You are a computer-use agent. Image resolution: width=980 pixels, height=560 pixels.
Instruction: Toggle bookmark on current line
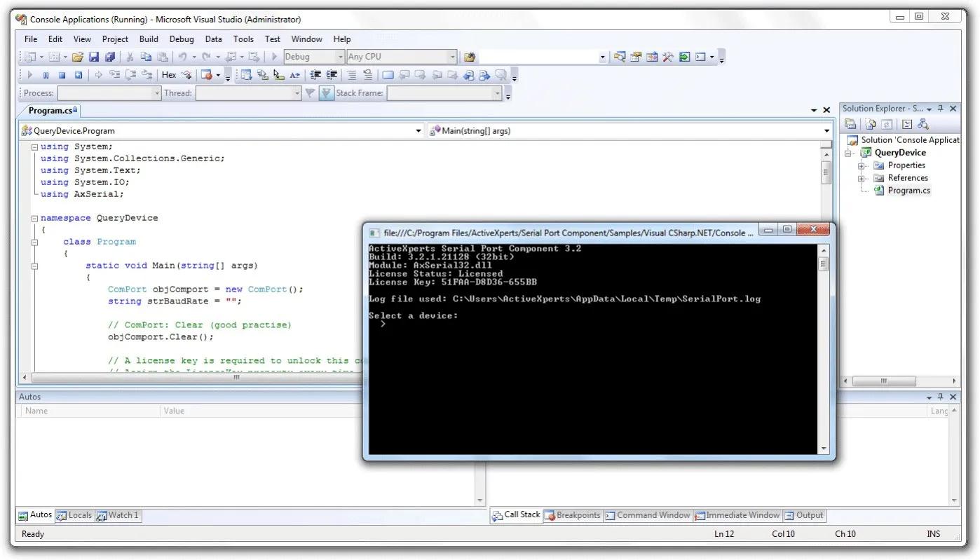[x=388, y=75]
